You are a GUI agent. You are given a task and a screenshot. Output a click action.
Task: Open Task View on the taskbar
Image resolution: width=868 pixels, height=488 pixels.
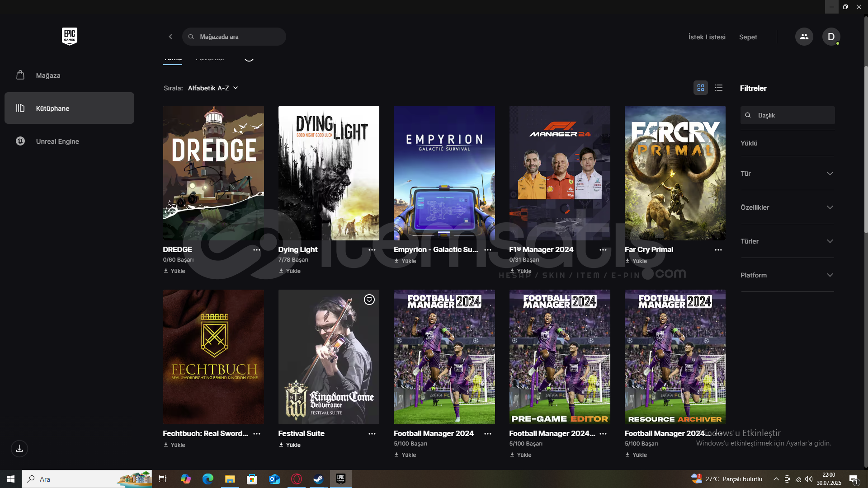(x=163, y=479)
